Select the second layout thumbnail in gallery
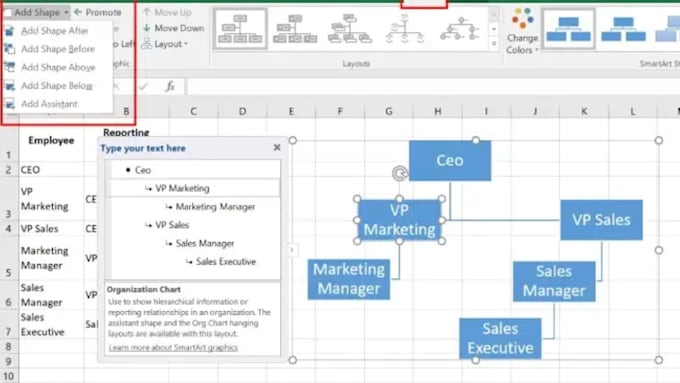Image resolution: width=680 pixels, height=383 pixels. click(x=295, y=29)
